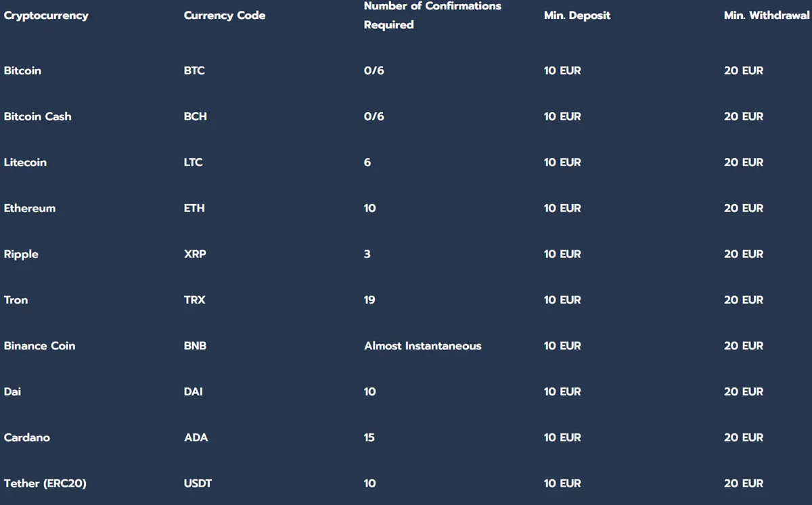
Task: Select the Cardano row name
Action: pos(26,437)
